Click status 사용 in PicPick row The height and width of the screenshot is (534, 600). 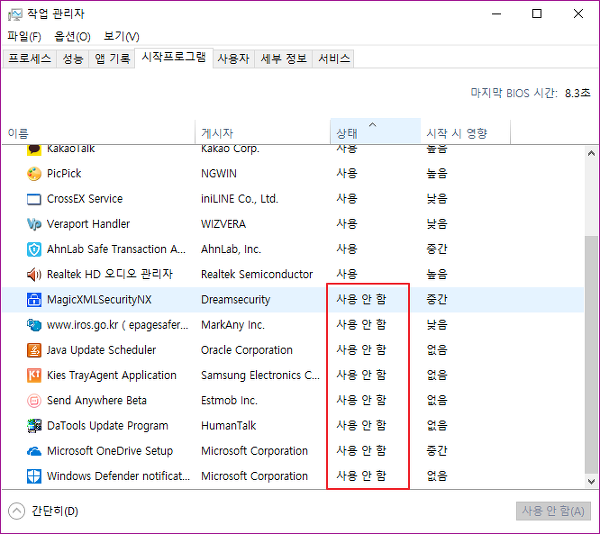[347, 173]
